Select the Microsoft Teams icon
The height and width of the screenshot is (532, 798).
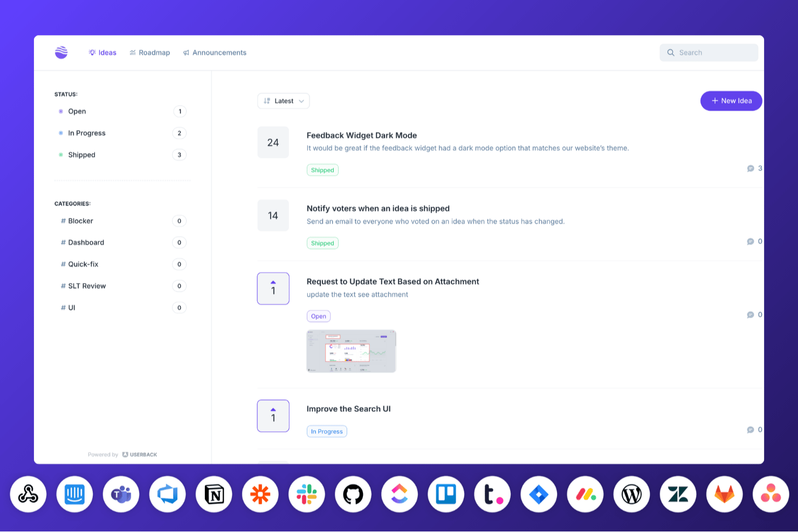[121, 494]
